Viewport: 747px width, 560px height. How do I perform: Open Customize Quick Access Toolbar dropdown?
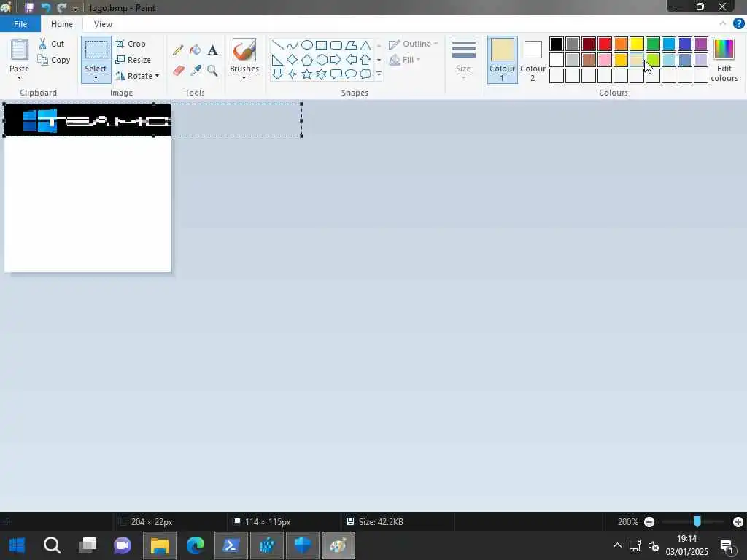[75, 8]
